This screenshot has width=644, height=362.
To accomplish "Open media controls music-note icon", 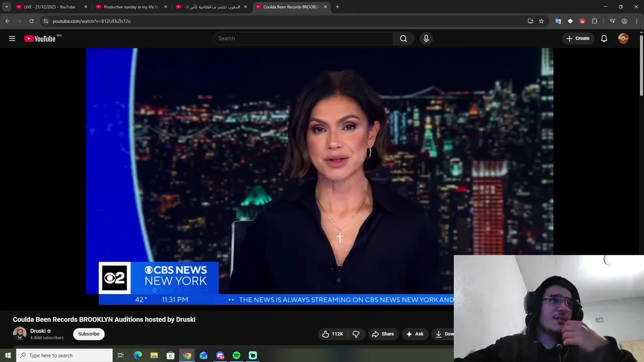I will coord(612,21).
